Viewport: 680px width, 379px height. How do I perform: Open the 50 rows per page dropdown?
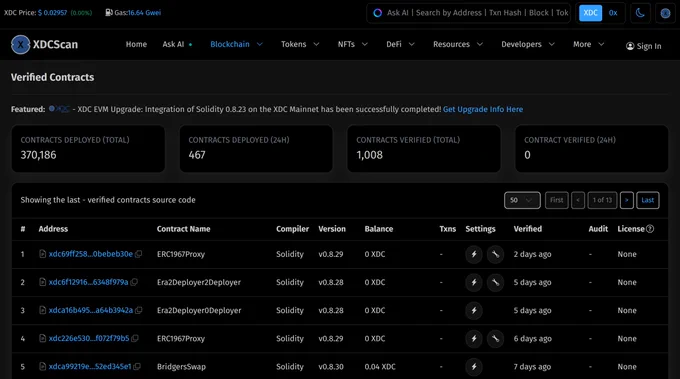pos(522,200)
